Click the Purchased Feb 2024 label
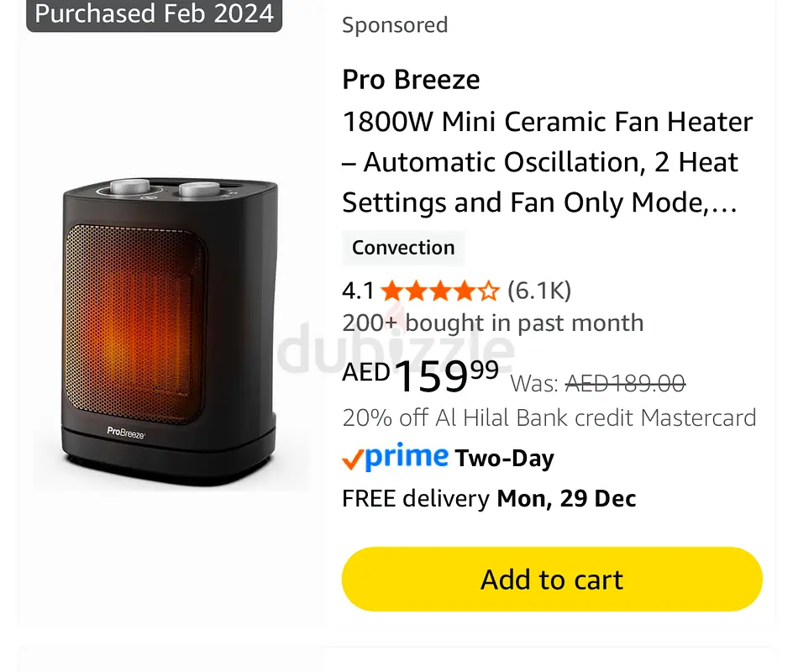 [155, 13]
